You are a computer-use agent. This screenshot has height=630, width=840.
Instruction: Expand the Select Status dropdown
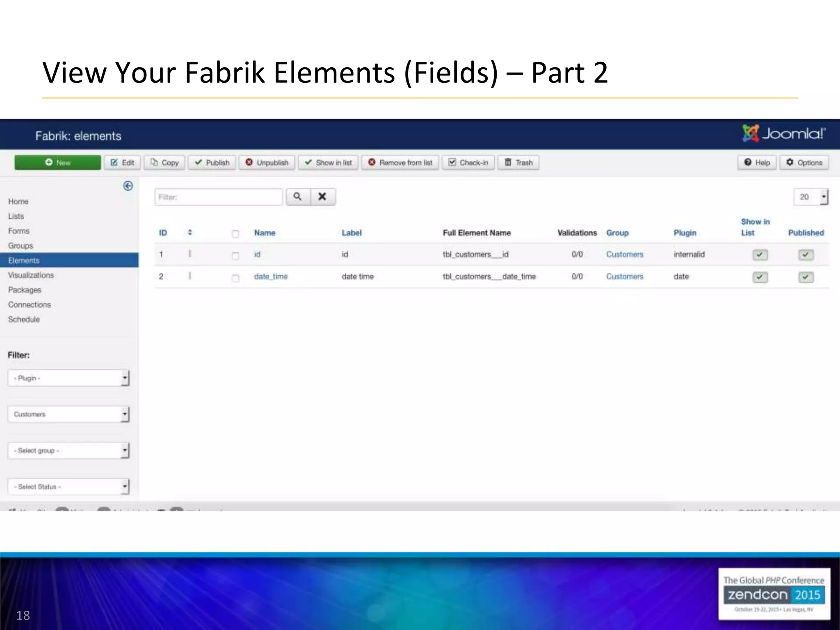[x=68, y=486]
